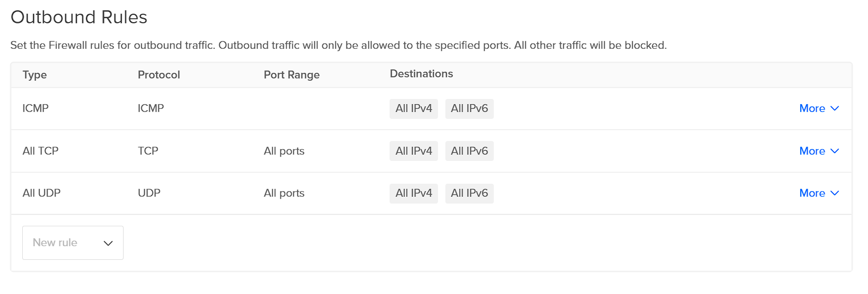The width and height of the screenshot is (868, 294).
Task: Click All ports in the UDP row
Action: pos(284,193)
